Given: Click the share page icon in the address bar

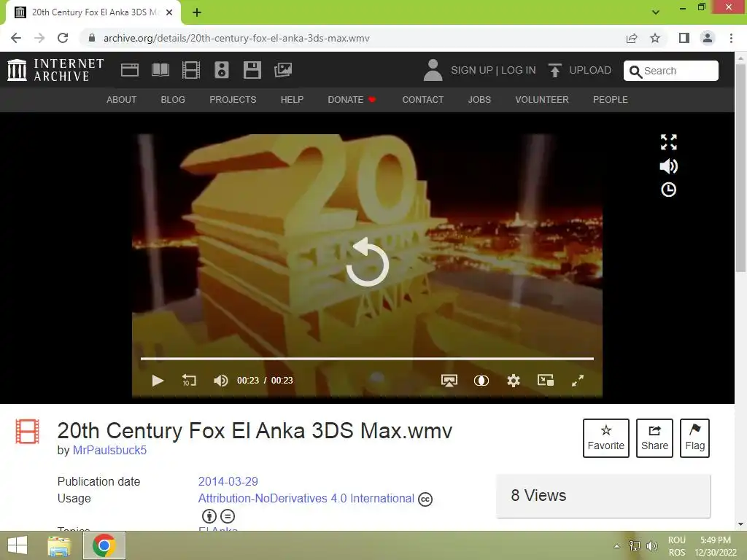Looking at the screenshot, I should pos(632,38).
